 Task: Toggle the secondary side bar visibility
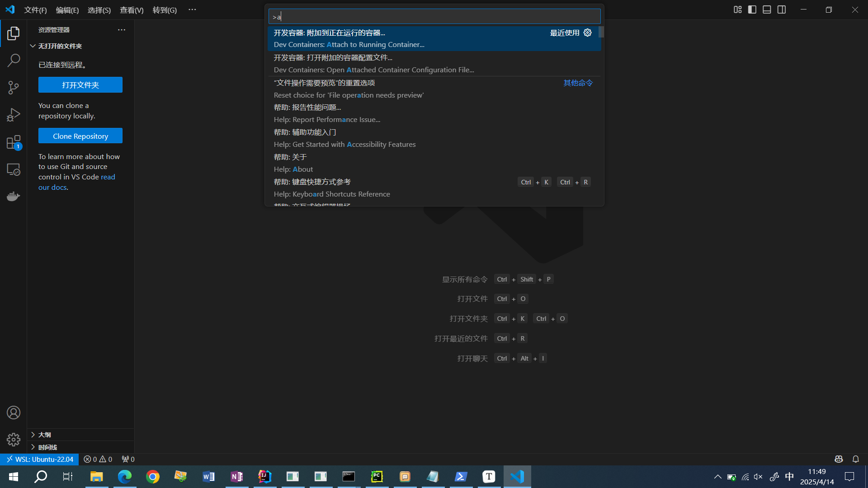(x=782, y=9)
